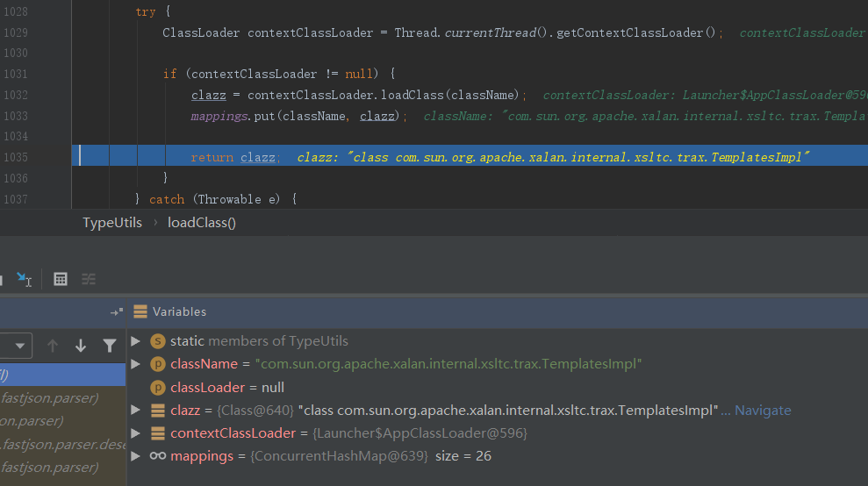Click TypeUtils in the breadcrumb bar
Viewport: 868px width, 486px height.
[111, 222]
